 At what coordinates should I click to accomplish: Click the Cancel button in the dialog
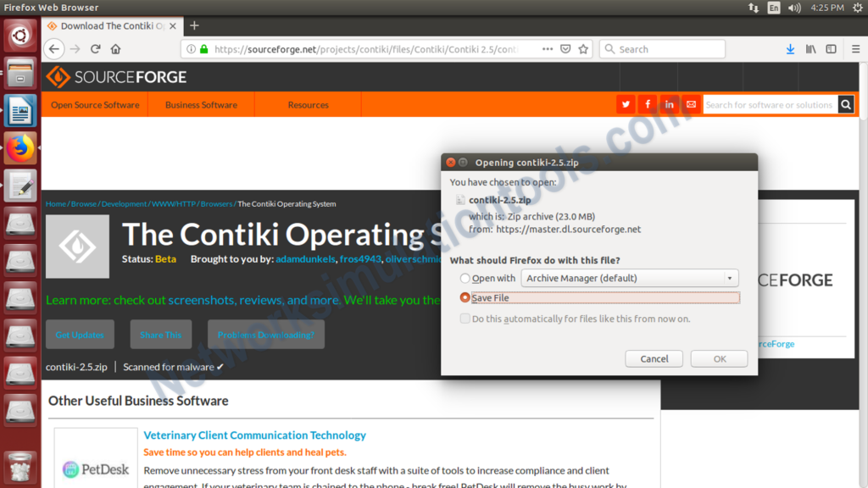pyautogui.click(x=654, y=358)
